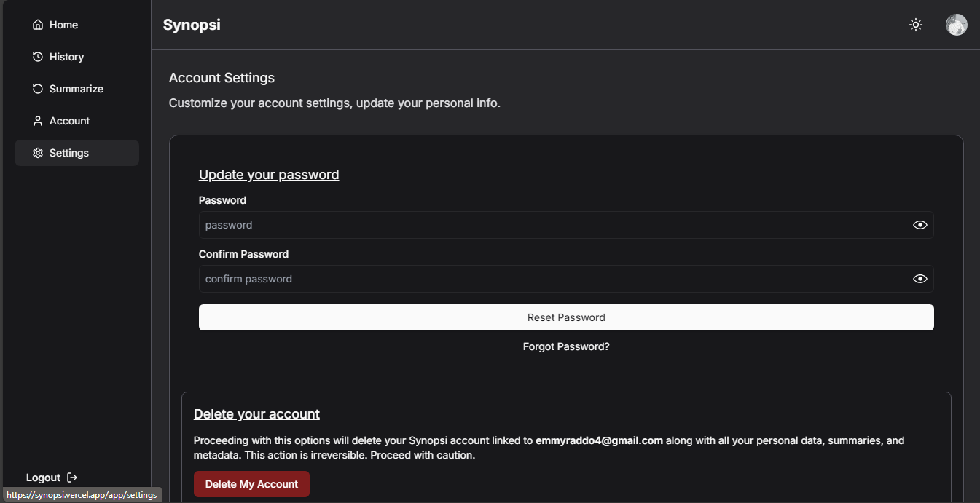Click the Reset Password button

[x=566, y=317]
